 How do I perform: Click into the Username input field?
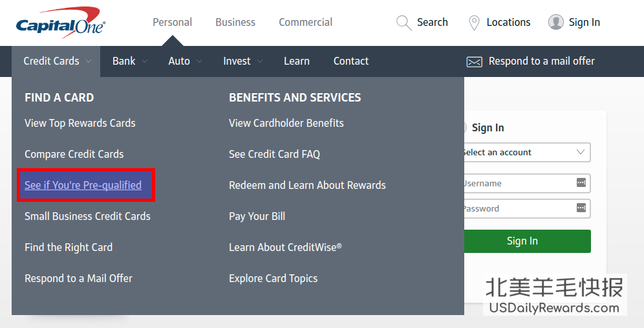tap(517, 183)
